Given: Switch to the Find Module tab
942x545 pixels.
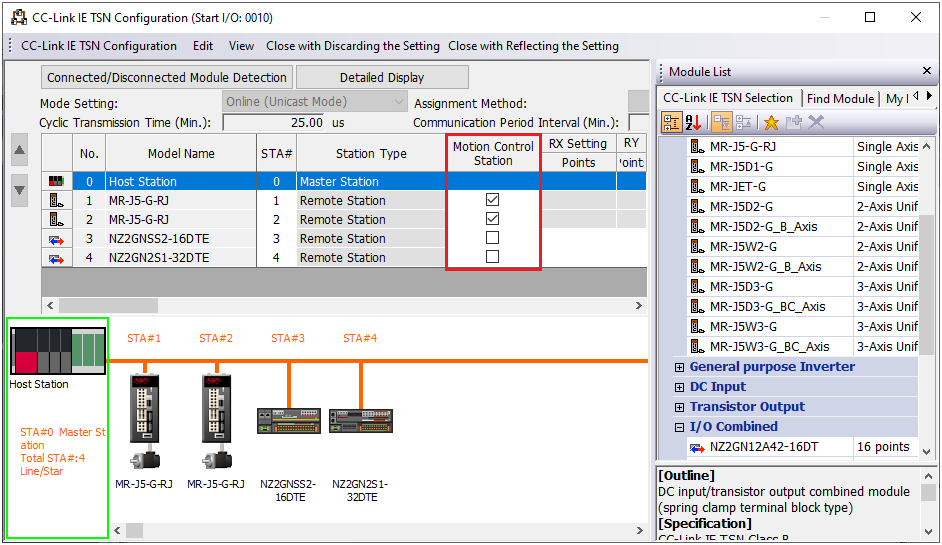Looking at the screenshot, I should [x=840, y=99].
